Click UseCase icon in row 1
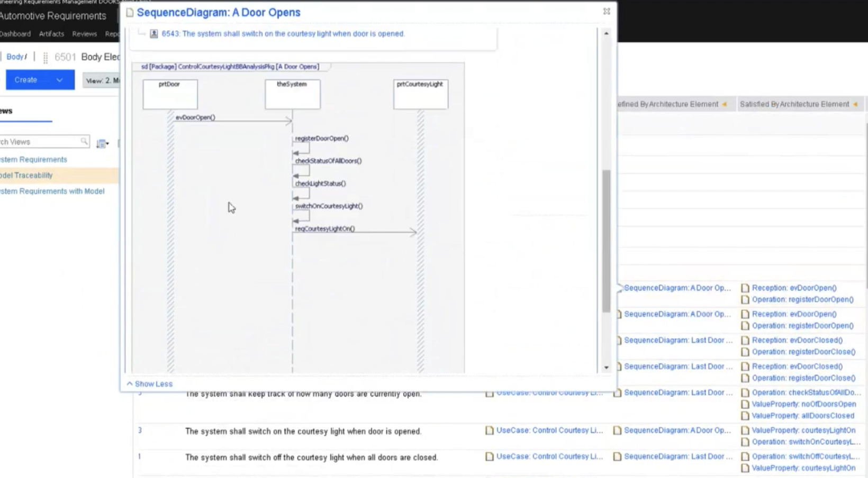The width and height of the screenshot is (868, 478). tap(490, 456)
